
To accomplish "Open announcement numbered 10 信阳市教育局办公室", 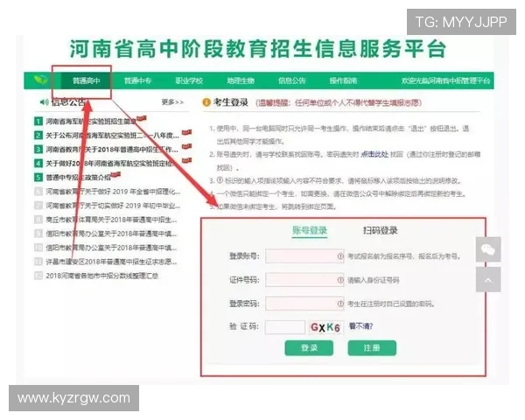I will [x=111, y=248].
